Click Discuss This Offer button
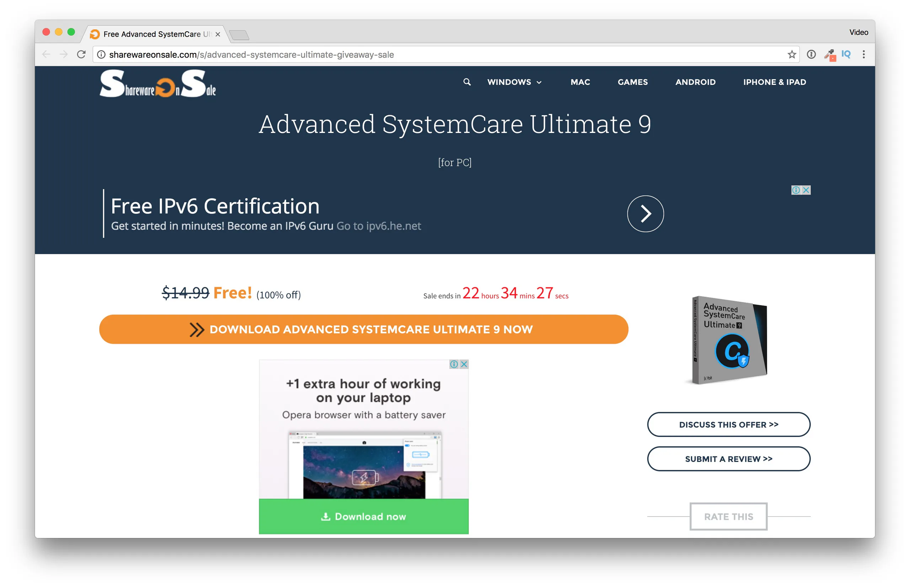Viewport: 910px width, 588px height. 728,424
